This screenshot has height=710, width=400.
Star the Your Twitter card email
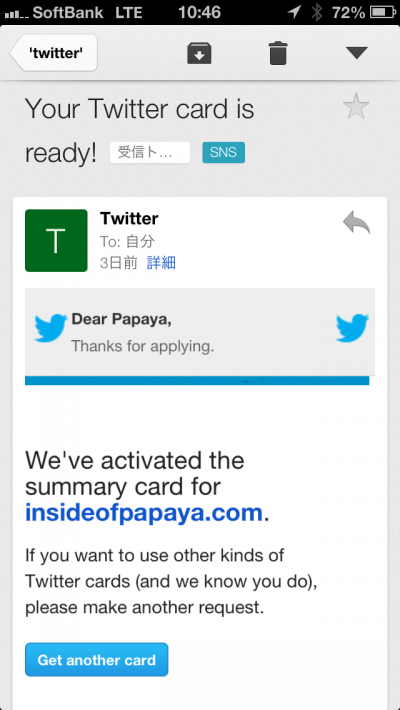356,107
